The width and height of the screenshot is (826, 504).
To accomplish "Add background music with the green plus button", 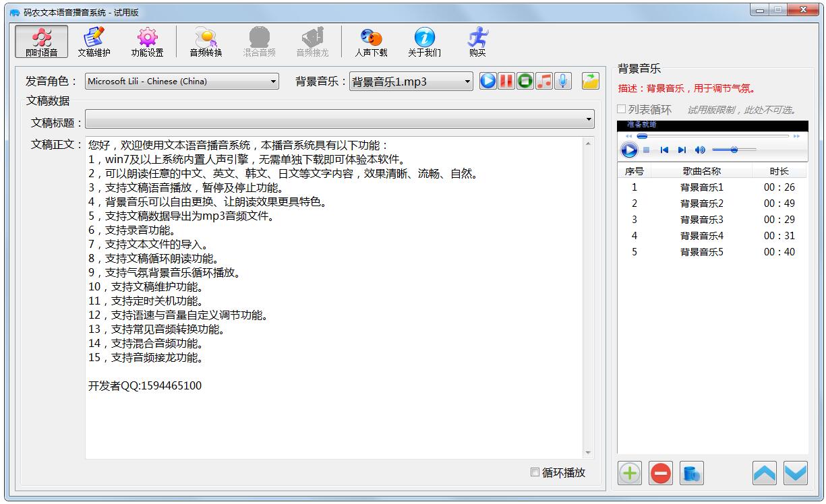I will (629, 473).
